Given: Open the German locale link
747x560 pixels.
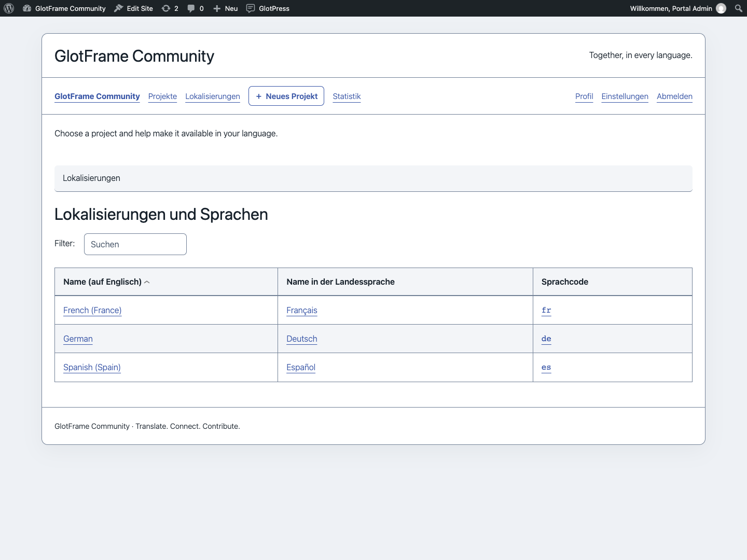Looking at the screenshot, I should click(x=78, y=339).
